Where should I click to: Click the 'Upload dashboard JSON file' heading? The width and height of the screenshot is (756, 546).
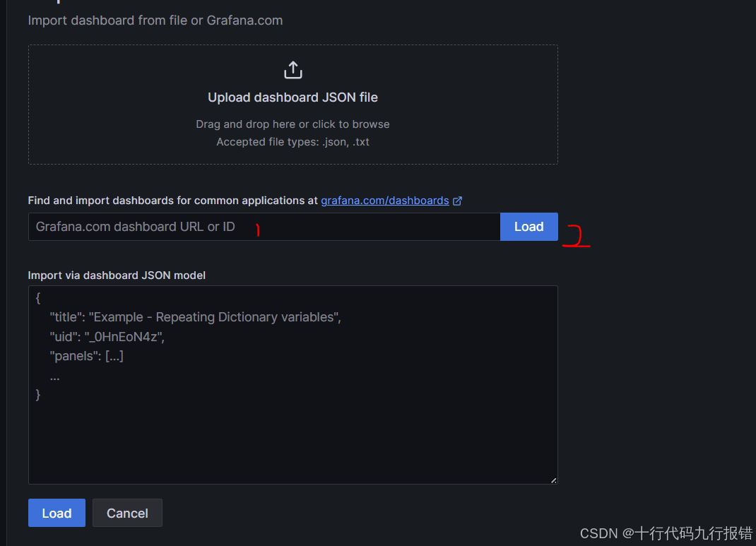pos(293,97)
